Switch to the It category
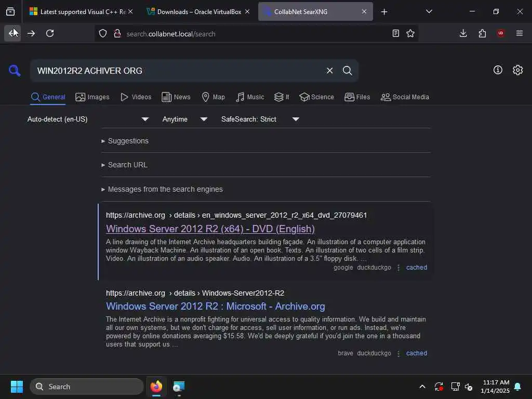 (x=282, y=97)
